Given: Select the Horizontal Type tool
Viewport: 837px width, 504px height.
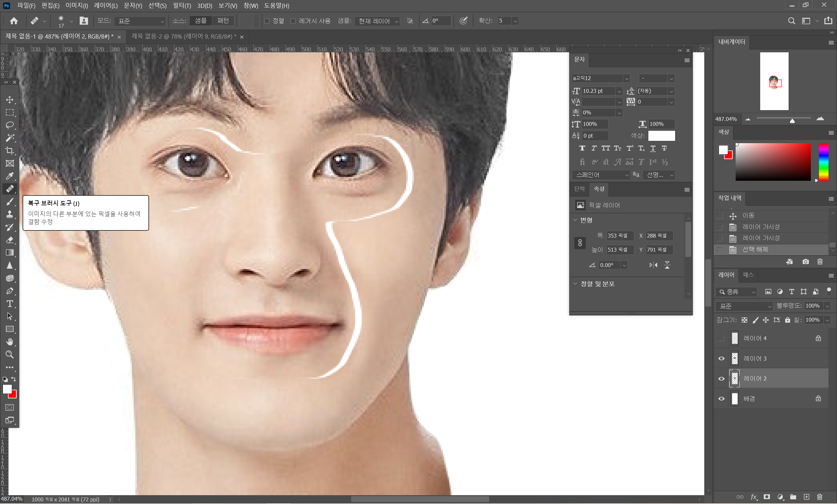Looking at the screenshot, I should click(x=10, y=304).
